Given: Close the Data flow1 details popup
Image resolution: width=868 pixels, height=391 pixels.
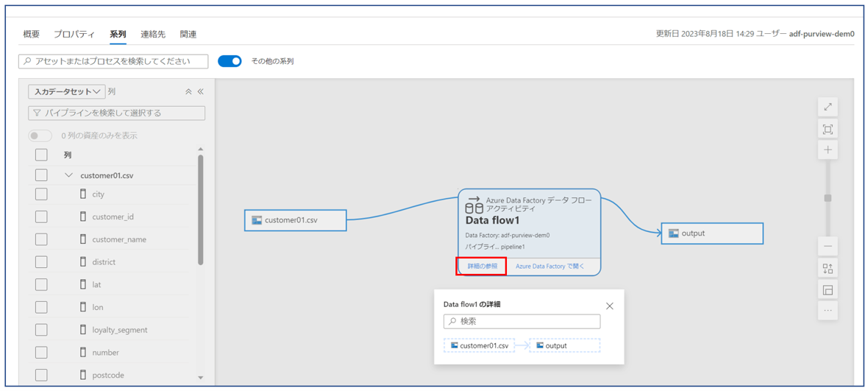Looking at the screenshot, I should tap(609, 306).
